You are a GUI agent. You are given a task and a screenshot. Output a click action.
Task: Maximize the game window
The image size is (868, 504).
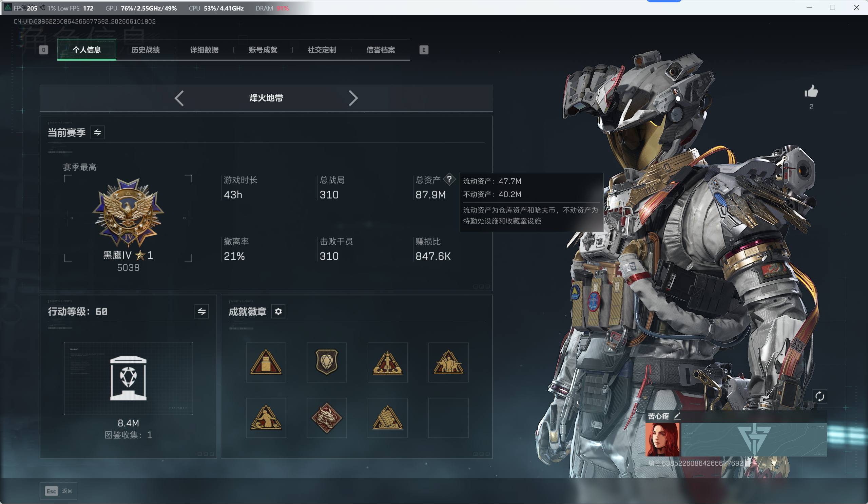[x=832, y=7]
